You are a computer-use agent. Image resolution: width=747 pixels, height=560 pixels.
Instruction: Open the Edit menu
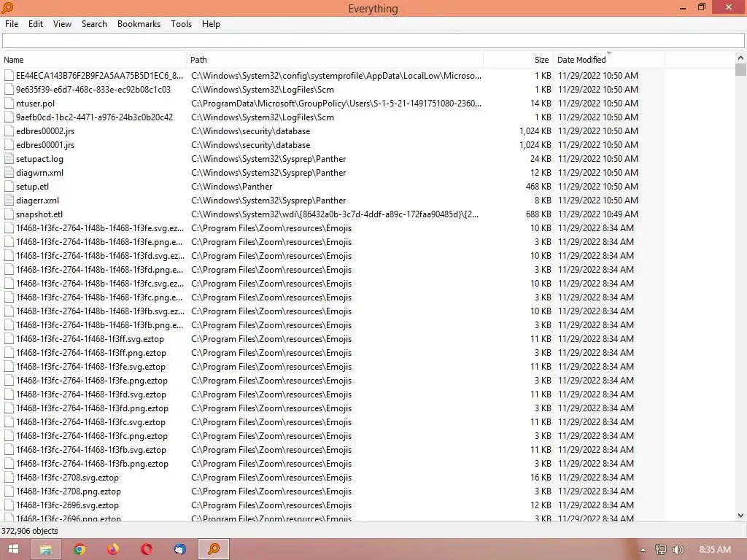tap(35, 24)
